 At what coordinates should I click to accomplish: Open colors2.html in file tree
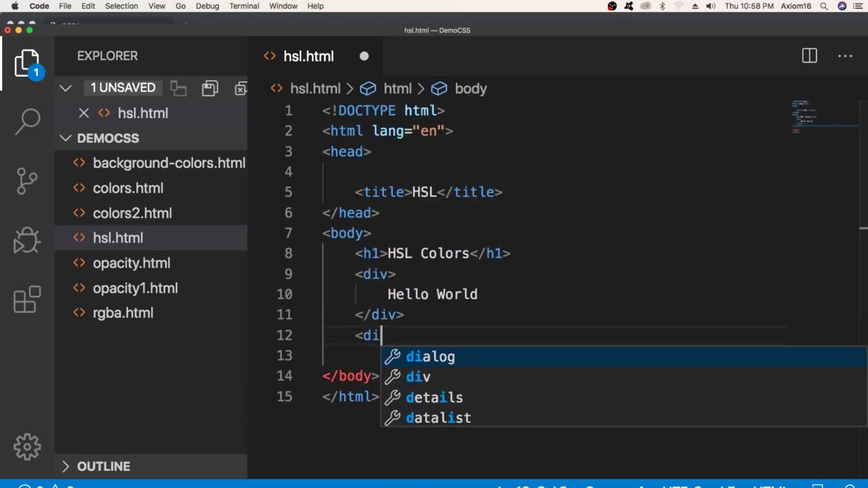(151, 213)
